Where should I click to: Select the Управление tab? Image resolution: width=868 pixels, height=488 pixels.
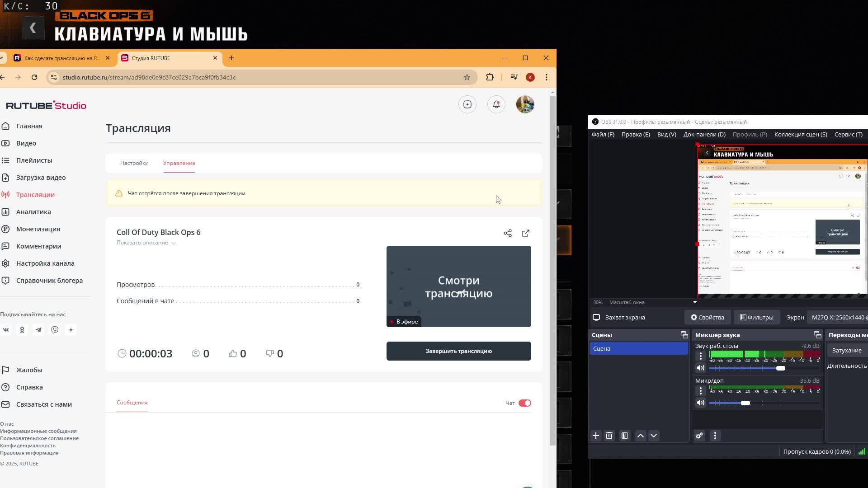pos(179,163)
